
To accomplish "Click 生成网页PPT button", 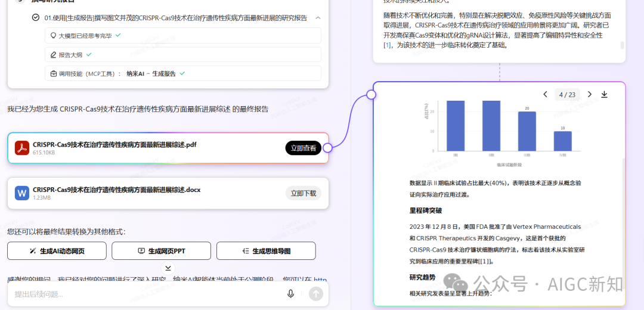I will (x=162, y=251).
